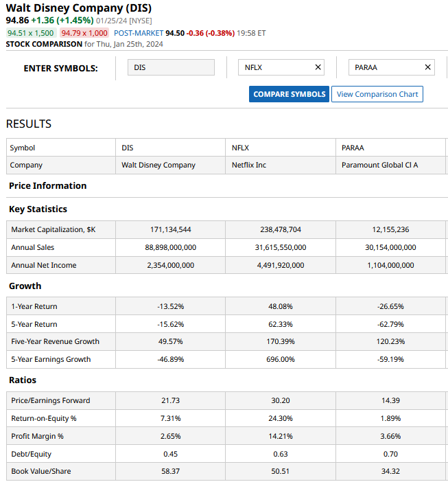Select the PARAA symbol text box
The width and height of the screenshot is (448, 482).
pyautogui.click(x=384, y=67)
